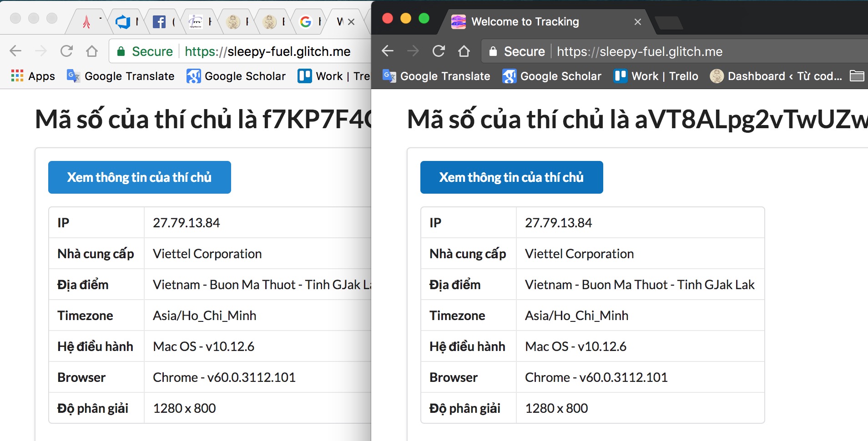
Task: Focus the address bar in the dark window
Action: pos(682,51)
